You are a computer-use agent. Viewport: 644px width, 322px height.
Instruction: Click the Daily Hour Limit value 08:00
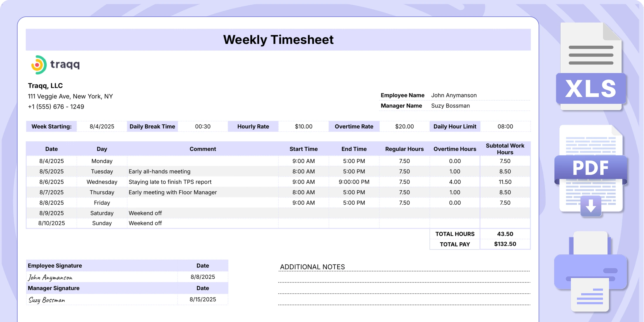(505, 126)
